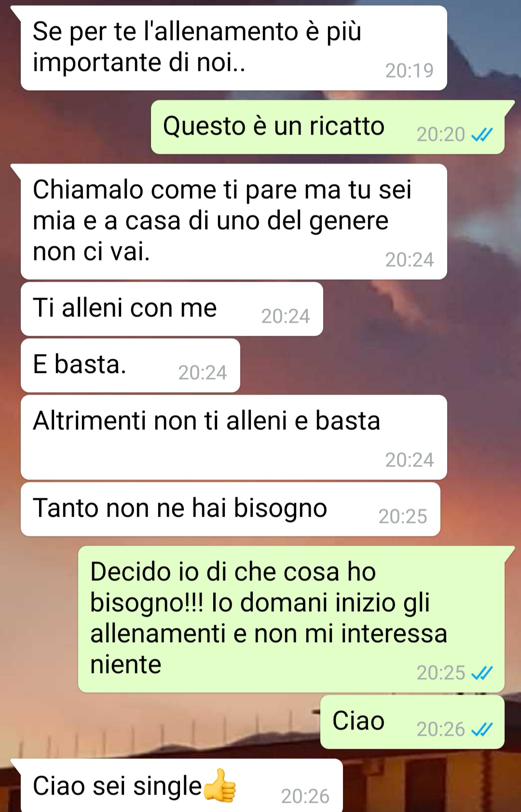Tap 'Altrimenti non ti alleni e basta' message

pos(233,437)
